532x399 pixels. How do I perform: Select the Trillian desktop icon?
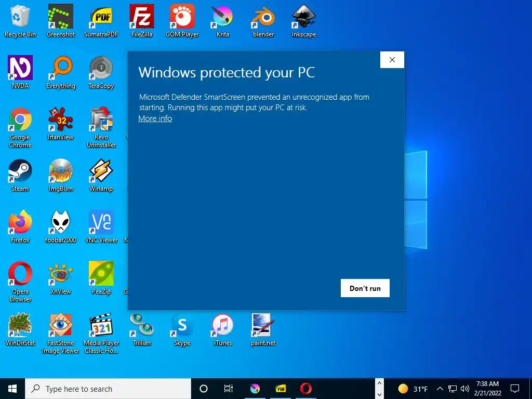tap(142, 329)
